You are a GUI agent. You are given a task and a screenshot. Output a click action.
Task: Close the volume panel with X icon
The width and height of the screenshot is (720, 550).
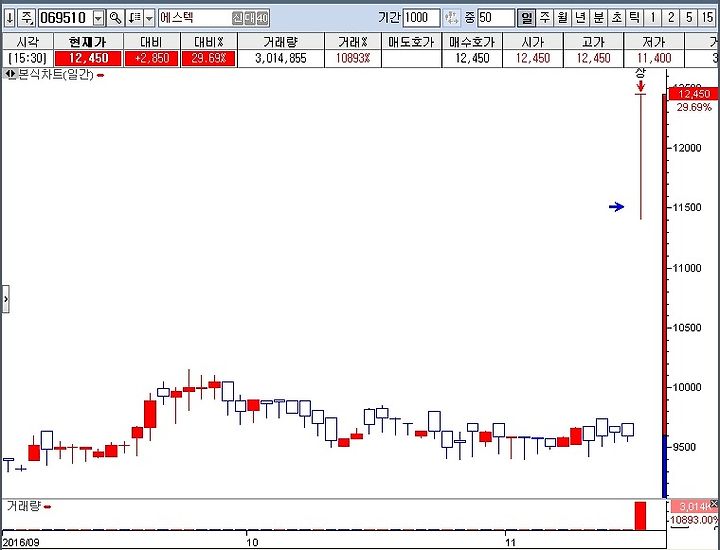[x=713, y=504]
